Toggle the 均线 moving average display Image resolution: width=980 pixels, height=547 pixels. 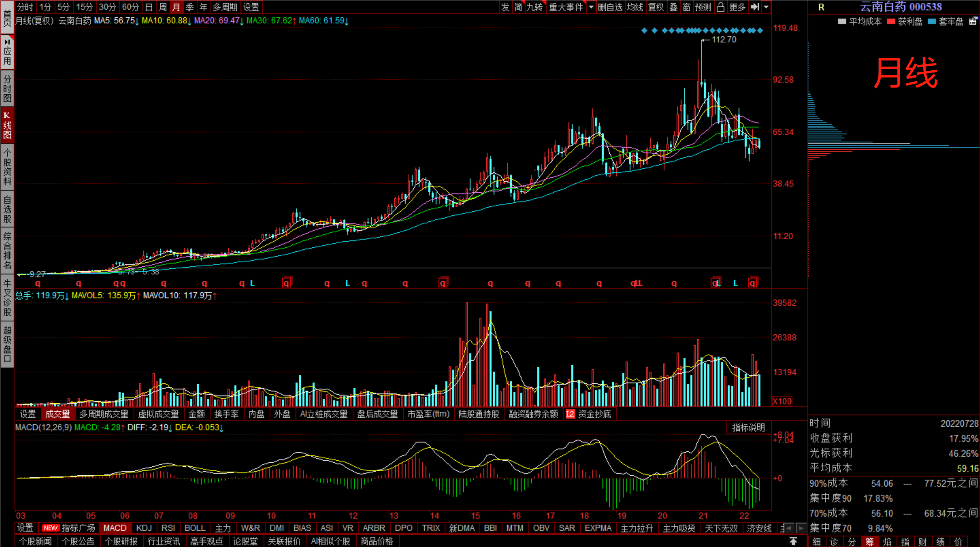[x=635, y=7]
